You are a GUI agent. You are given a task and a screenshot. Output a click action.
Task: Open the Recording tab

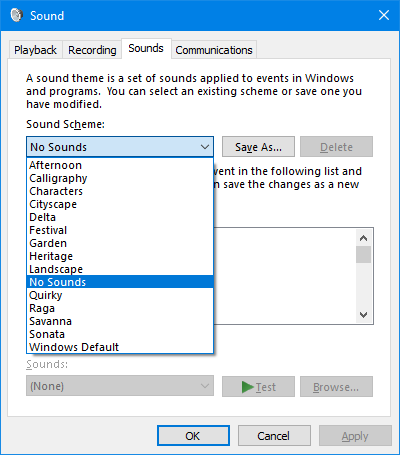[92, 50]
